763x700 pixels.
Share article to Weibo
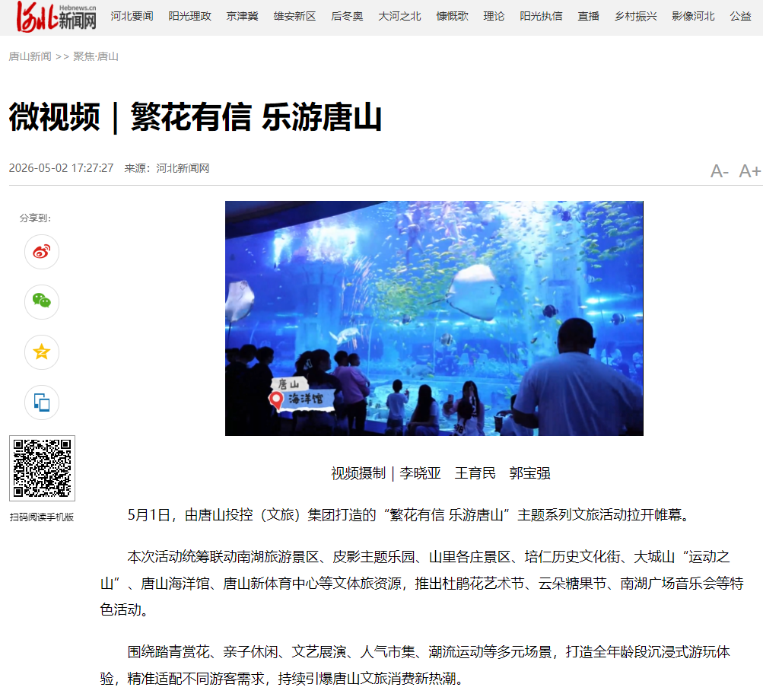point(42,252)
